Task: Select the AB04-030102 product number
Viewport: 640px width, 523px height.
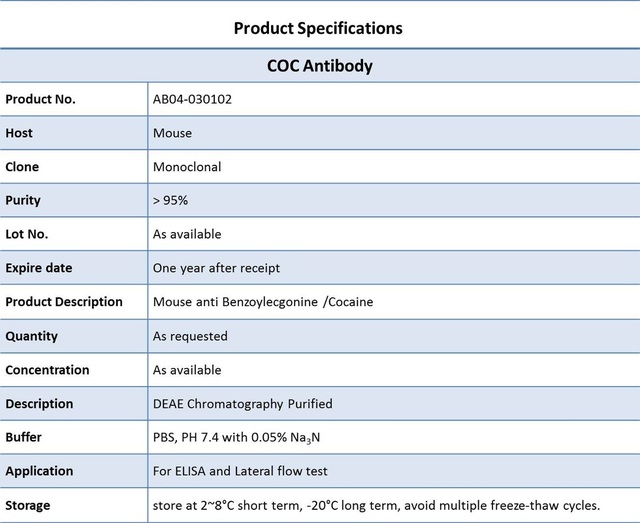Action: (x=192, y=99)
